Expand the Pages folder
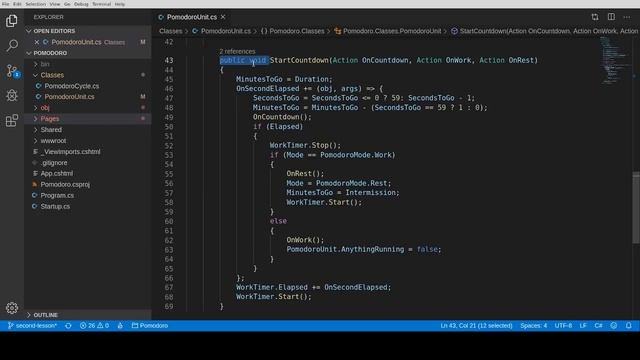This screenshot has height=360, width=640. (x=50, y=119)
